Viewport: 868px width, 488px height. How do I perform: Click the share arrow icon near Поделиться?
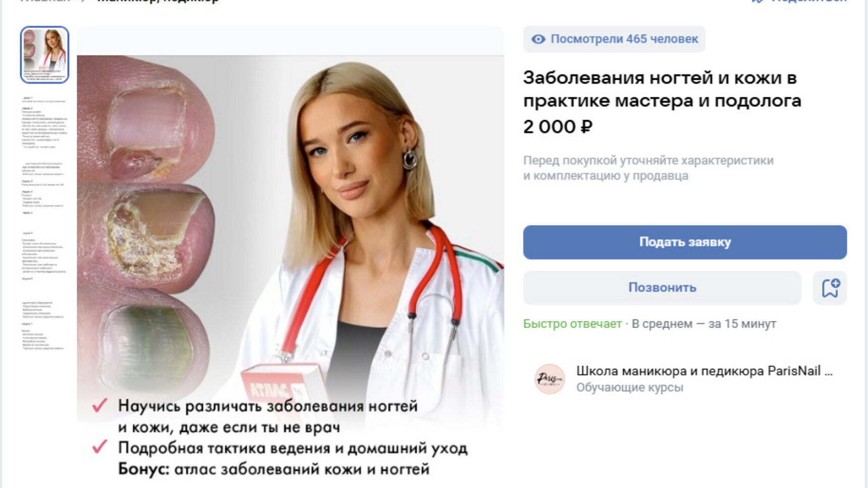point(758,2)
